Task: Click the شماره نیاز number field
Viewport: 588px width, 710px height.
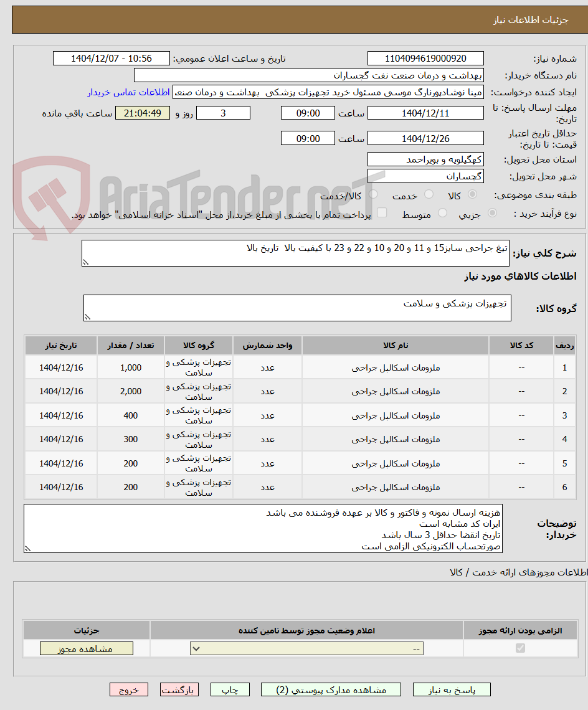Action: click(425, 59)
